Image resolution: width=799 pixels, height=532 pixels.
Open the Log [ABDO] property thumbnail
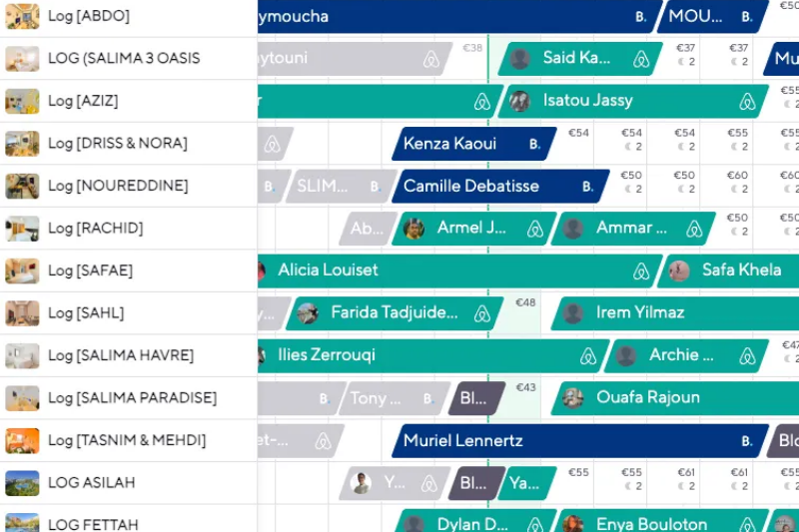pos(22,16)
